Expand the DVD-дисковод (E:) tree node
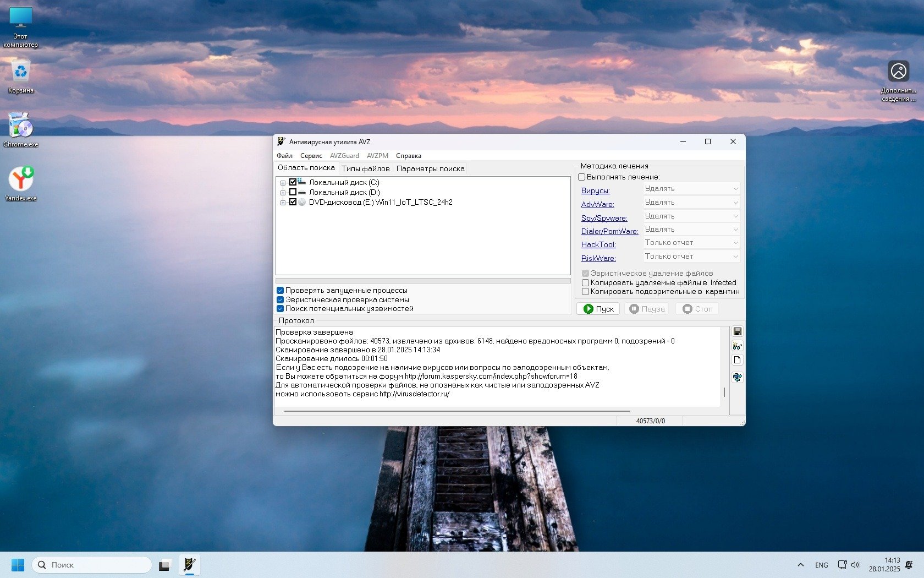 pyautogui.click(x=283, y=203)
